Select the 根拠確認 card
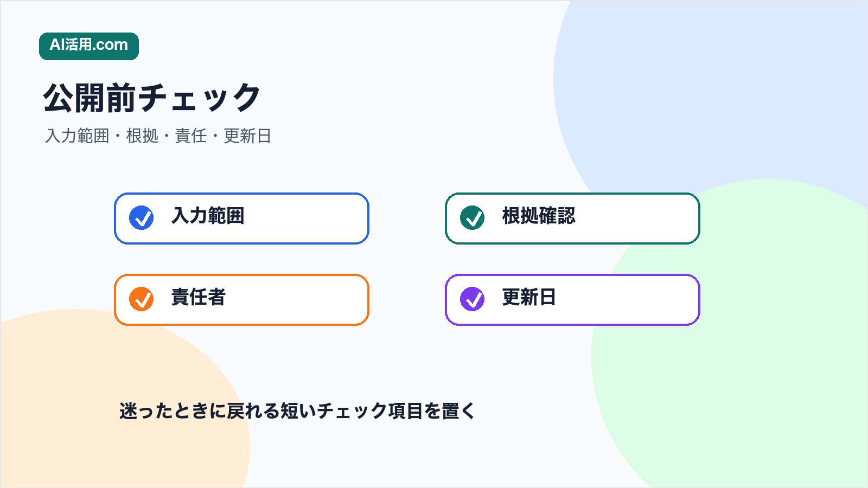The height and width of the screenshot is (488, 868). (572, 219)
